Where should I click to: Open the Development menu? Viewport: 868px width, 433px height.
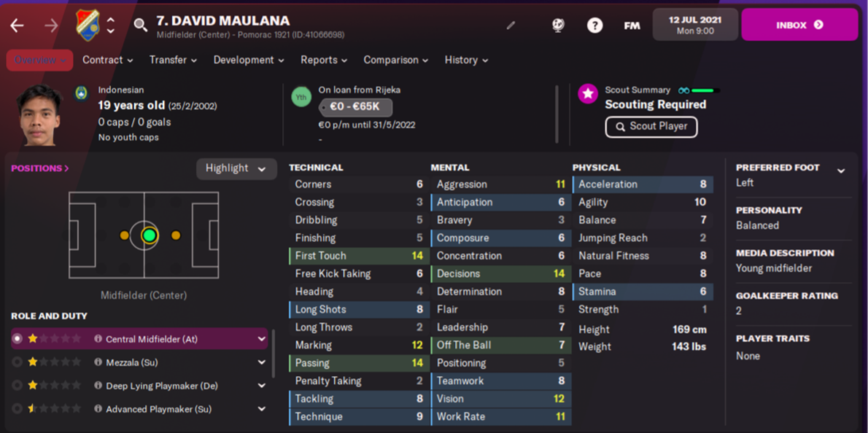[x=248, y=60]
